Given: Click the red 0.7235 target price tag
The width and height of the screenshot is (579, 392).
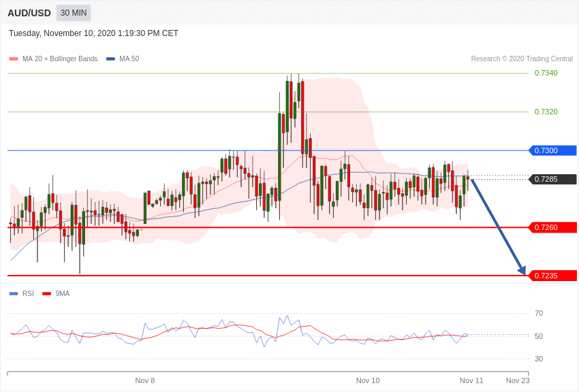Looking at the screenshot, I should click(553, 276).
